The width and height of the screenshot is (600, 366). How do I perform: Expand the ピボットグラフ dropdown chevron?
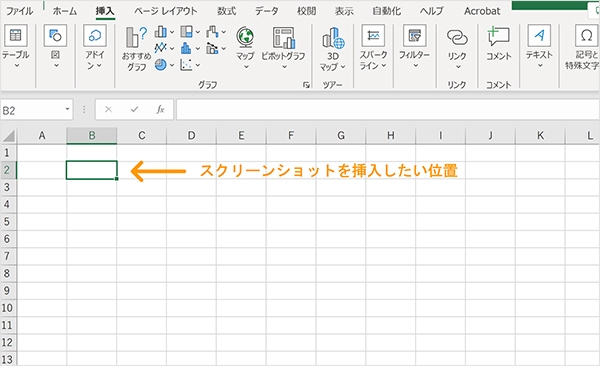click(284, 67)
